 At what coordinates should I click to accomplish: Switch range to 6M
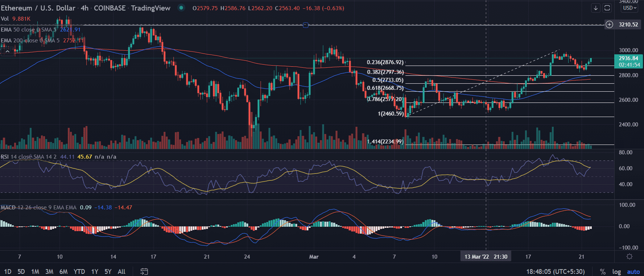coord(63,272)
